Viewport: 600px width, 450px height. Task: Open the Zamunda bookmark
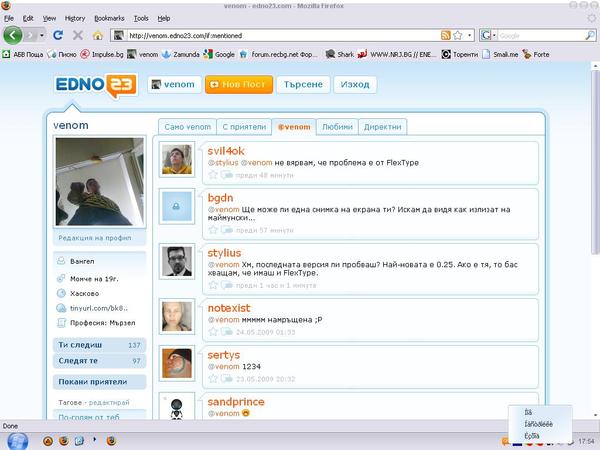(181, 54)
